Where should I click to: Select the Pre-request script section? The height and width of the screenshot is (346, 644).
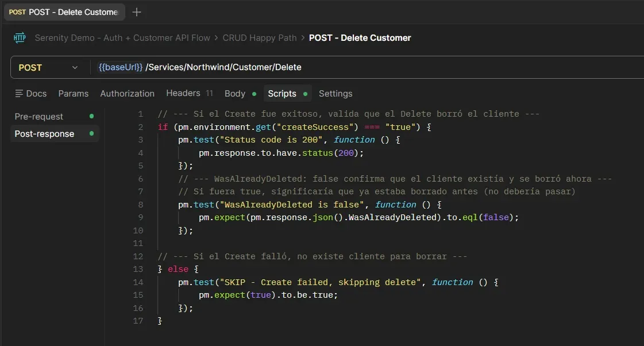pos(38,116)
